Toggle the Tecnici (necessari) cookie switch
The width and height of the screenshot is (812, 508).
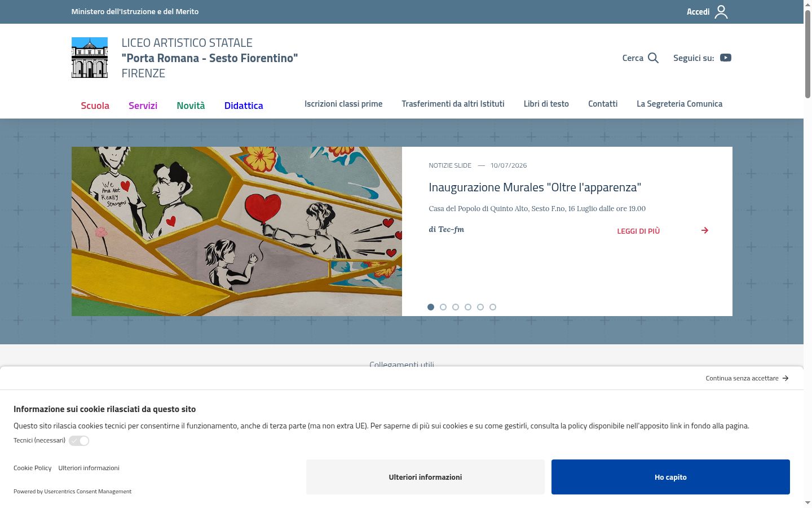(79, 441)
